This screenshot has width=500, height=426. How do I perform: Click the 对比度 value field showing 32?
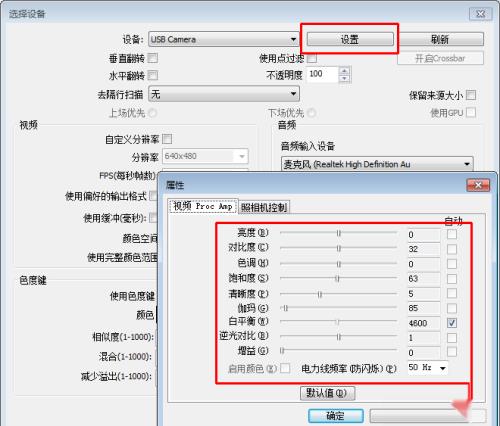click(424, 249)
